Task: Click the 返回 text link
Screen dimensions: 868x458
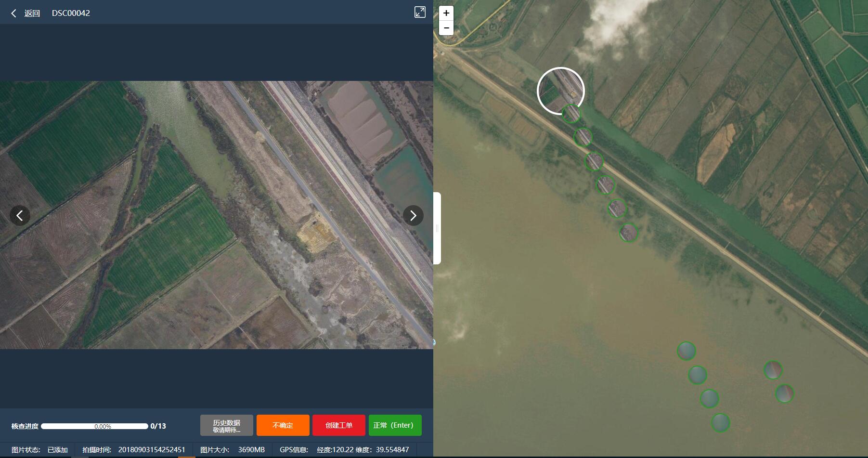Action: (32, 13)
